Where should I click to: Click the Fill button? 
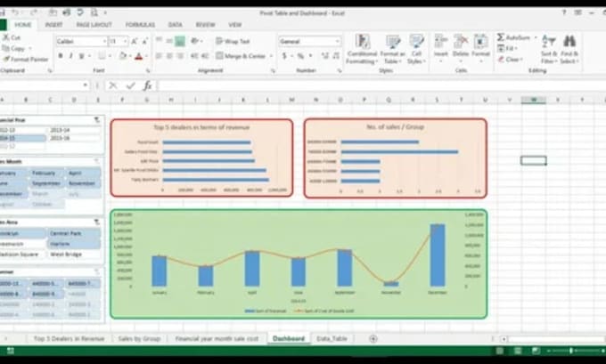(507, 48)
